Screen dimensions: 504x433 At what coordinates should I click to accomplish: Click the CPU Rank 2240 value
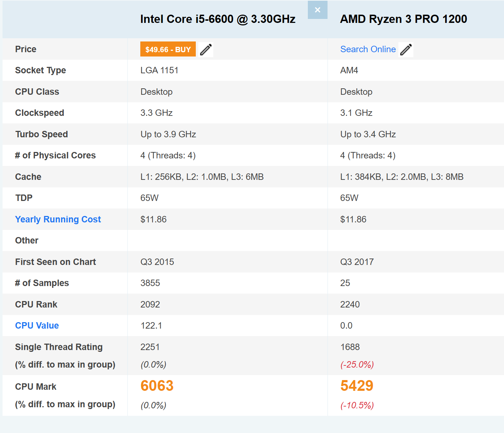(x=350, y=304)
